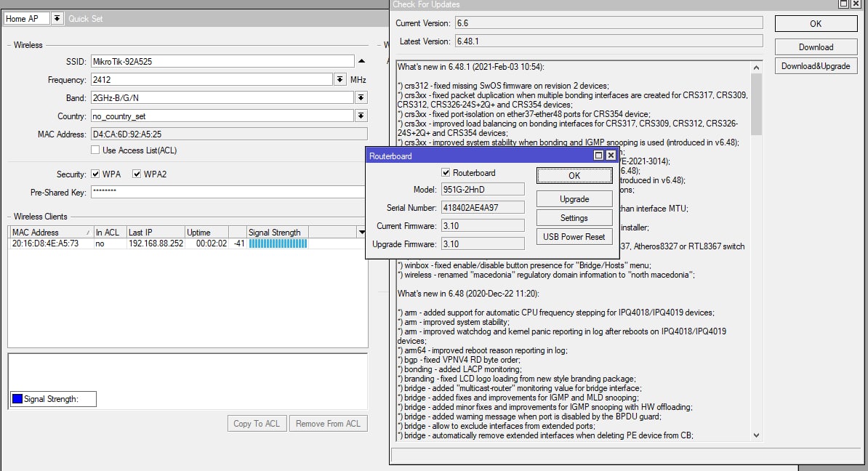Click the Copy To ACL button
Screen dimensions: 868x471
tap(257, 424)
